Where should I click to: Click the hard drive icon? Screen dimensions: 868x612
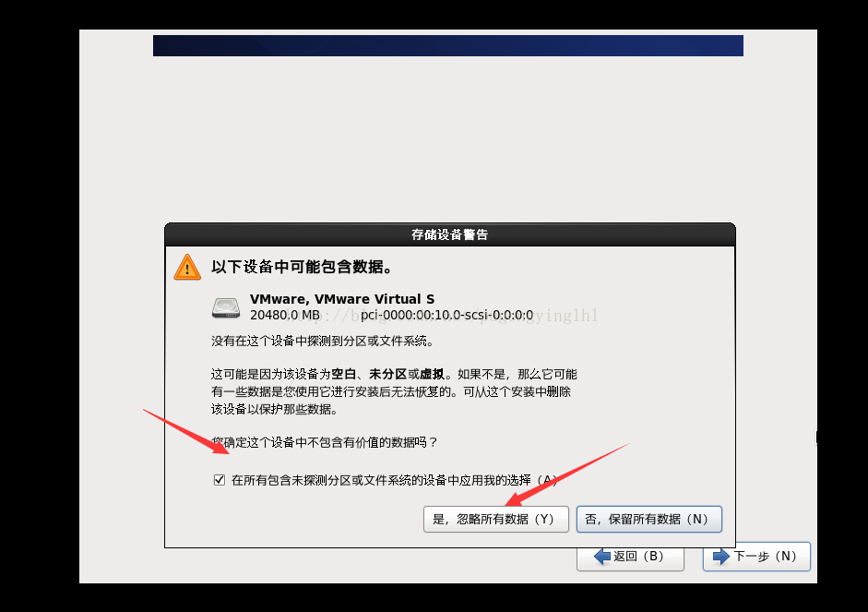226,307
